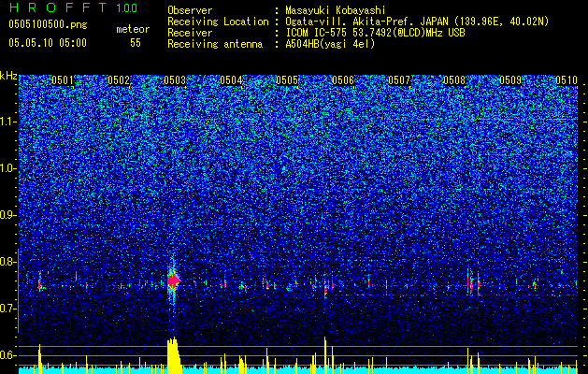
Task: Click the HROFFT 1.0.0 title text
Action: [73, 7]
